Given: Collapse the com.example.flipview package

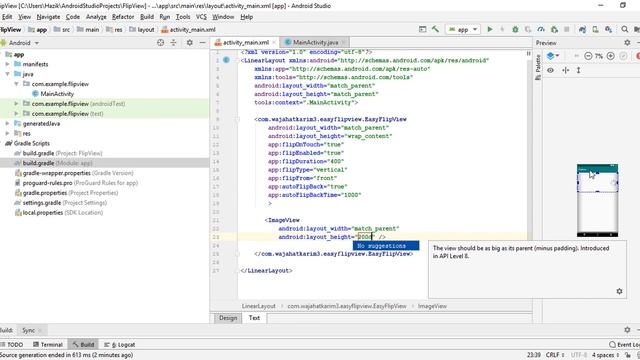Looking at the screenshot, I should (x=16, y=84).
